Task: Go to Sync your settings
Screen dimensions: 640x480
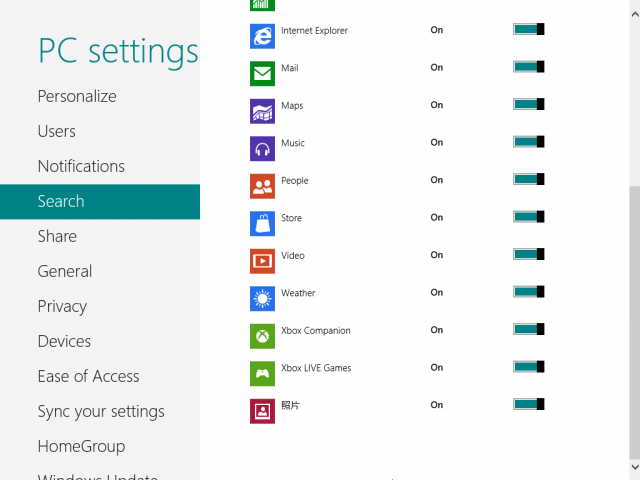Action: (x=101, y=411)
